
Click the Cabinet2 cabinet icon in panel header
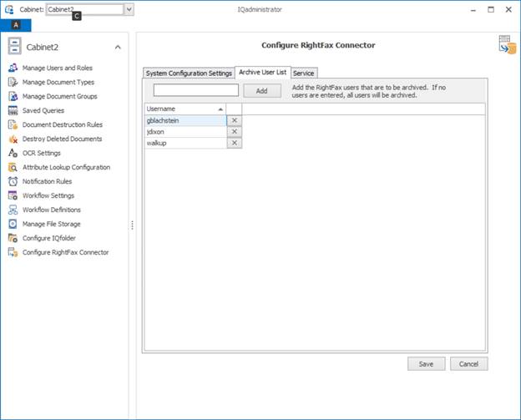pyautogui.click(x=15, y=46)
